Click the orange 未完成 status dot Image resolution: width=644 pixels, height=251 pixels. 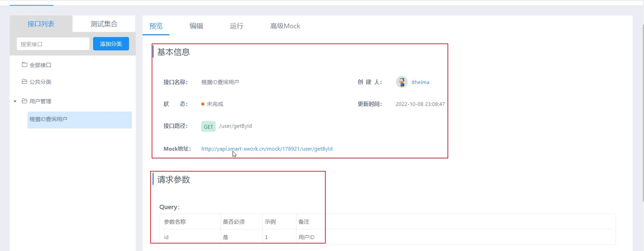coord(203,104)
